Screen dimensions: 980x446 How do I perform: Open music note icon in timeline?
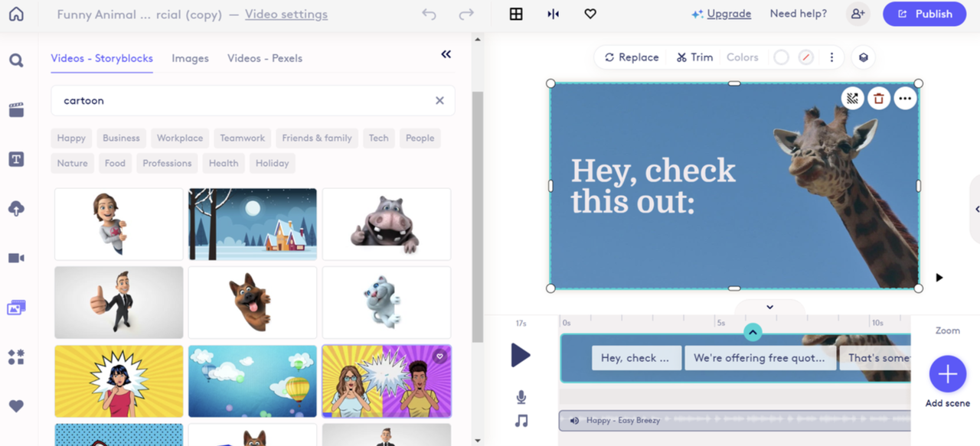point(521,421)
